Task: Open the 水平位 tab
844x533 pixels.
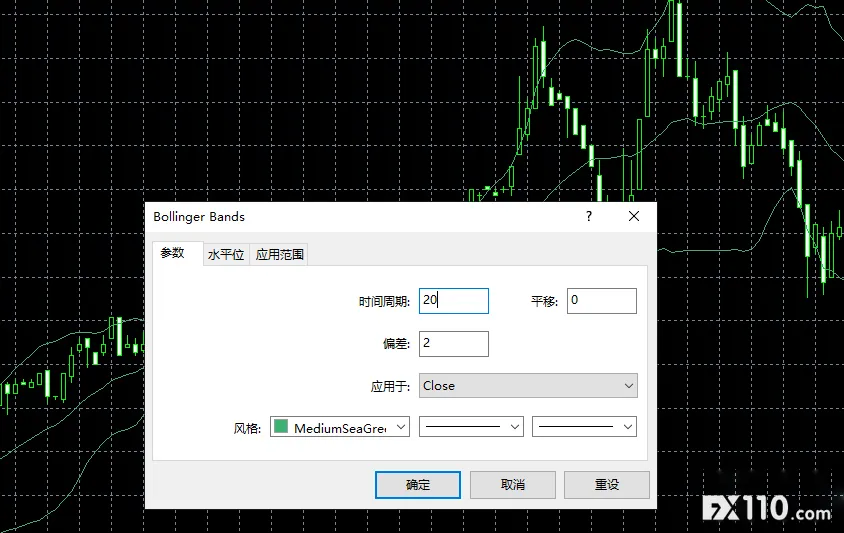Action: point(225,255)
